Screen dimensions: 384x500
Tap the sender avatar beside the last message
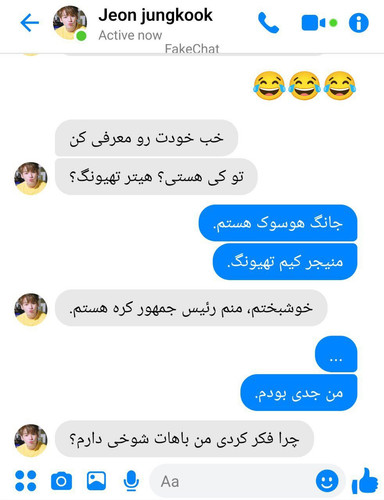point(31,440)
